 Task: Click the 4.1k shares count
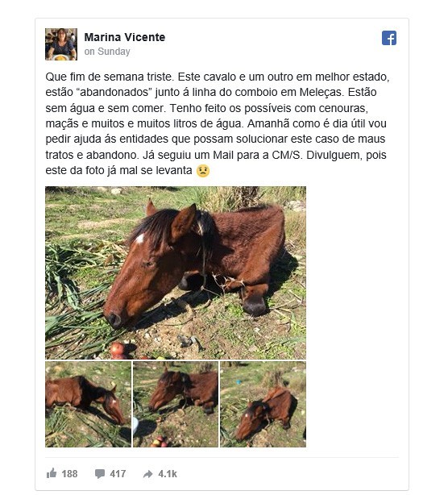pos(168,474)
